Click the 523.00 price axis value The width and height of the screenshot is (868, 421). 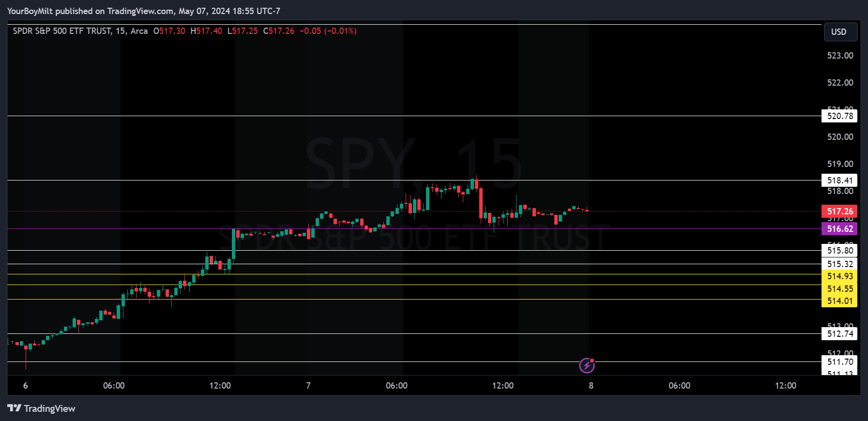click(x=840, y=56)
